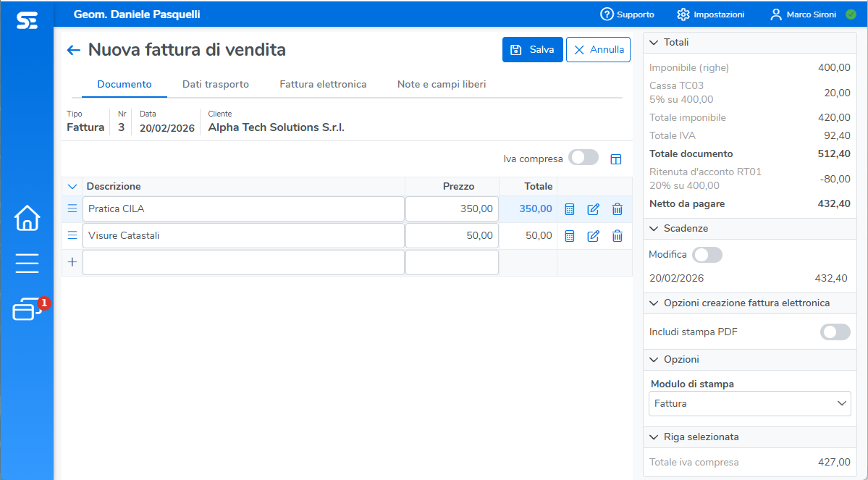
Task: Open Marco Sironi user profile
Action: (x=803, y=14)
